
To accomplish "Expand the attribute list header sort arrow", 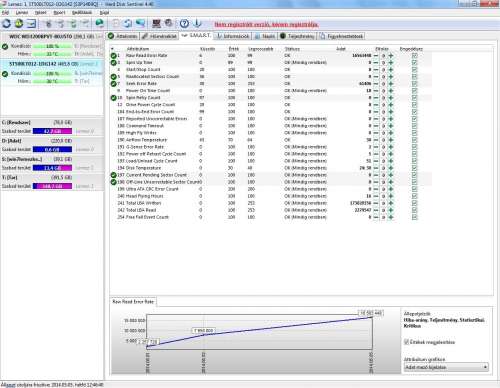I will (112, 49).
